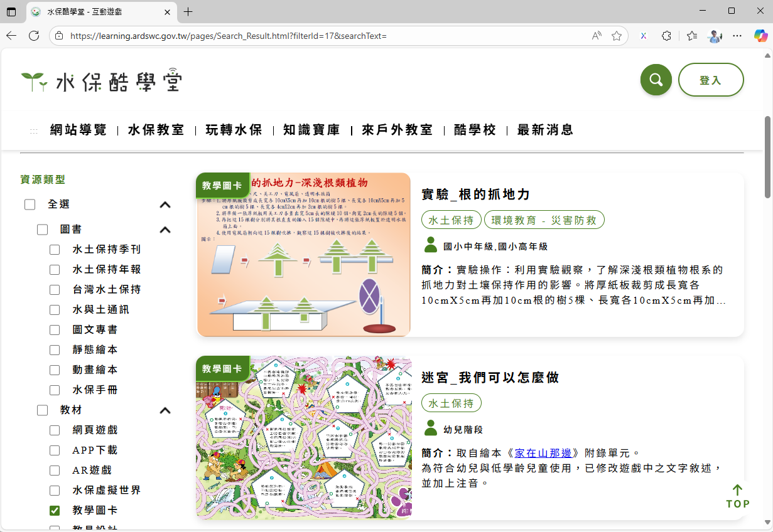773x532 pixels.
Task: Collapse the 圖書 category chevron
Action: (x=165, y=230)
